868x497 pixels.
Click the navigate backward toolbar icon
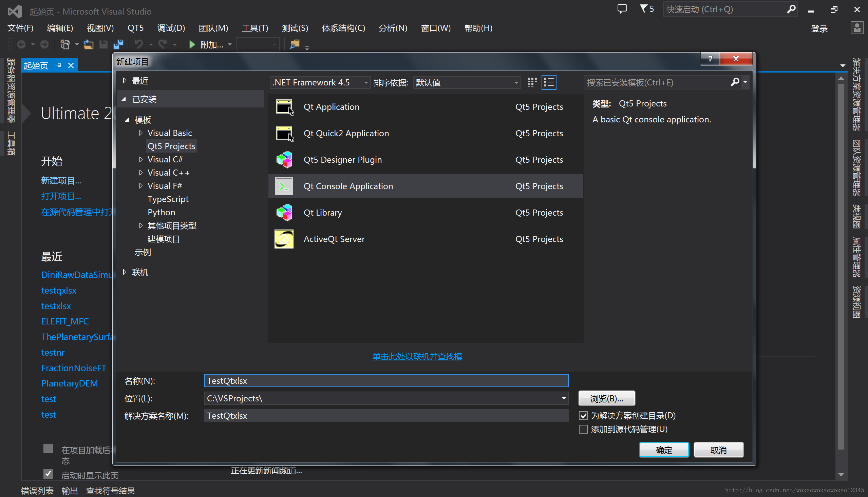coord(21,45)
